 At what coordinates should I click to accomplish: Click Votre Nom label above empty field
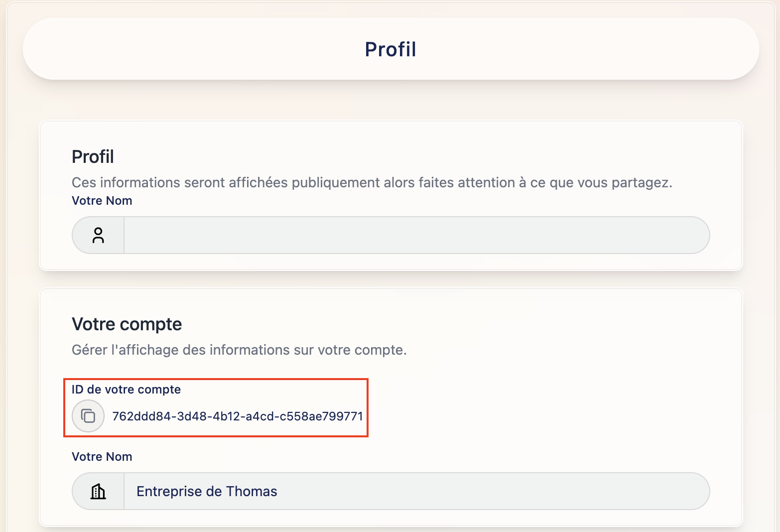102,201
